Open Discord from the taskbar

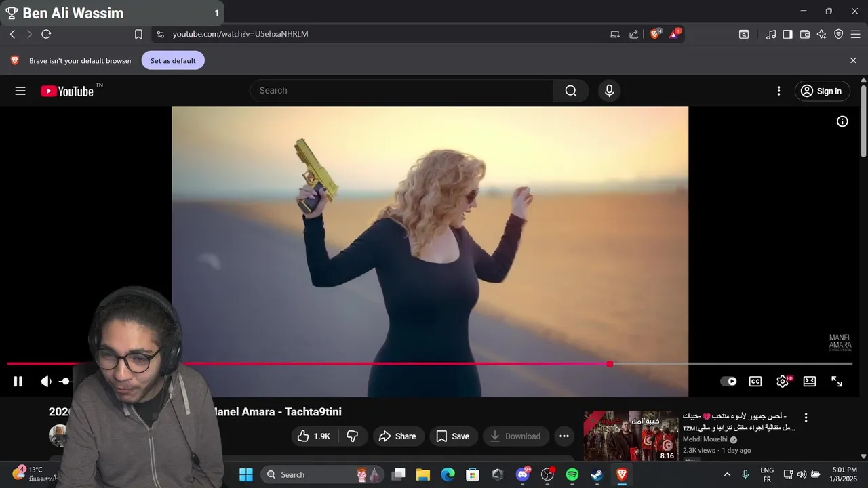coord(523,474)
